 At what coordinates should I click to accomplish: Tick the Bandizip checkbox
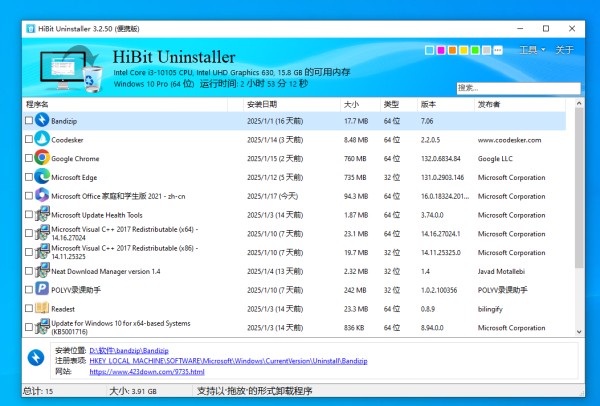click(29, 121)
